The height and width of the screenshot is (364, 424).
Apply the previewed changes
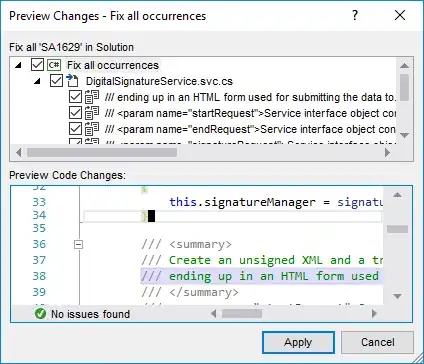(298, 342)
